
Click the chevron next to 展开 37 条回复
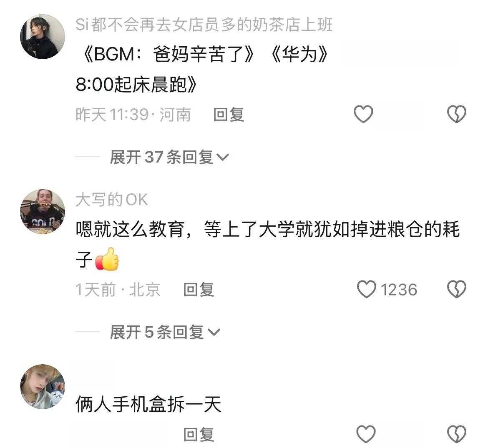coord(223,158)
